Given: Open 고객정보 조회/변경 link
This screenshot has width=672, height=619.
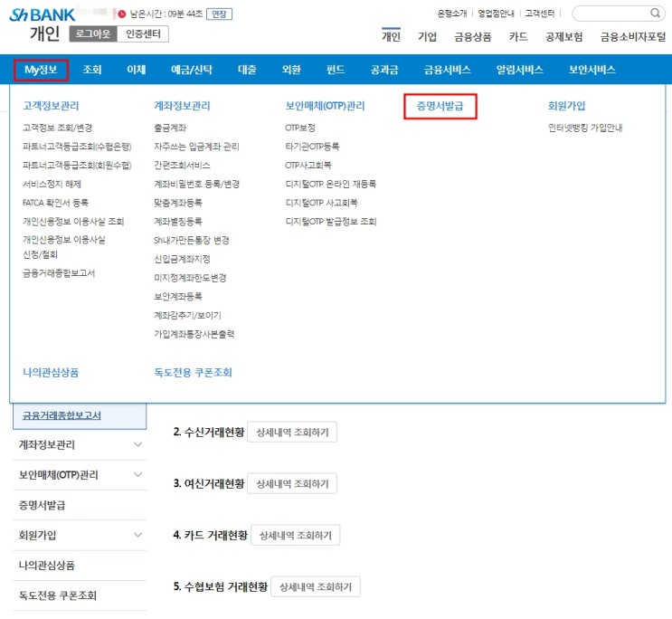Looking at the screenshot, I should [57, 128].
